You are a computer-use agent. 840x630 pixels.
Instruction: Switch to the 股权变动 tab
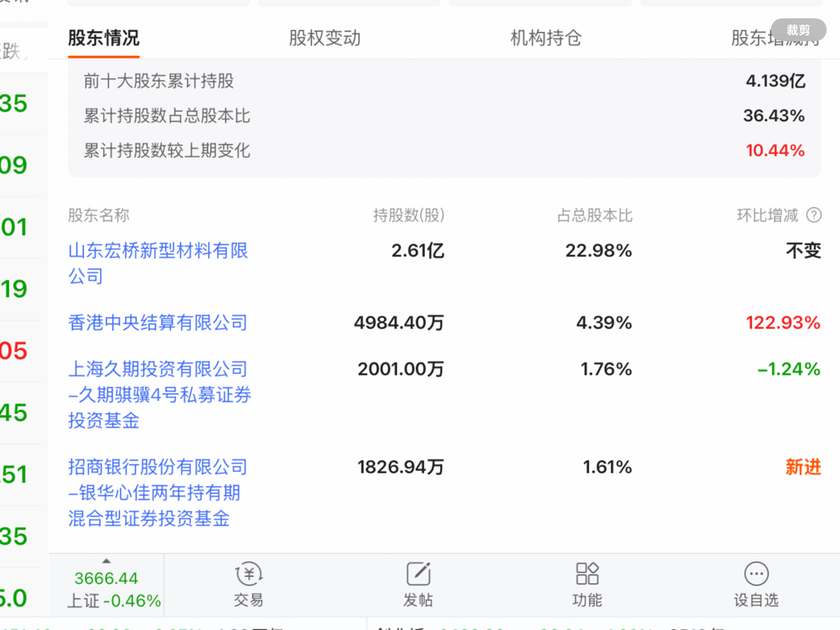pyautogui.click(x=325, y=38)
